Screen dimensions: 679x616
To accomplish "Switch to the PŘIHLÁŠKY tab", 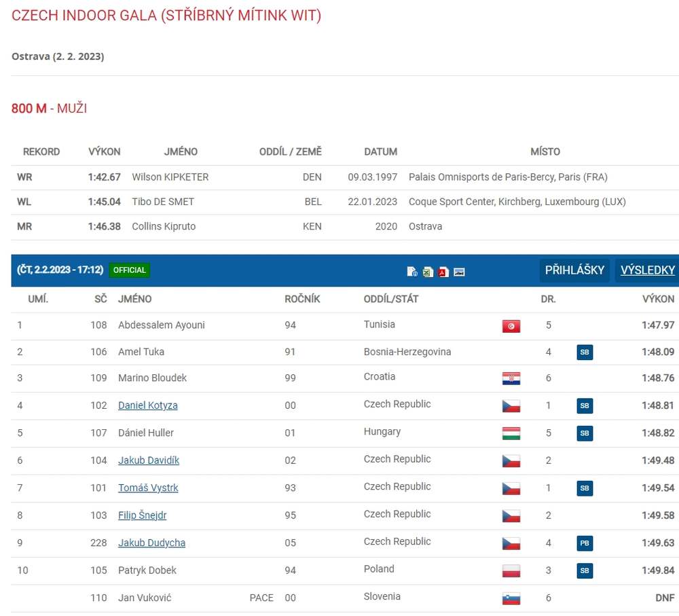I will point(574,270).
